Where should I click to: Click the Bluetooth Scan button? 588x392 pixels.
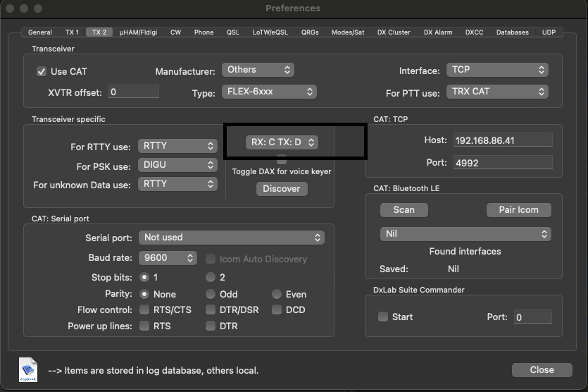tap(404, 209)
